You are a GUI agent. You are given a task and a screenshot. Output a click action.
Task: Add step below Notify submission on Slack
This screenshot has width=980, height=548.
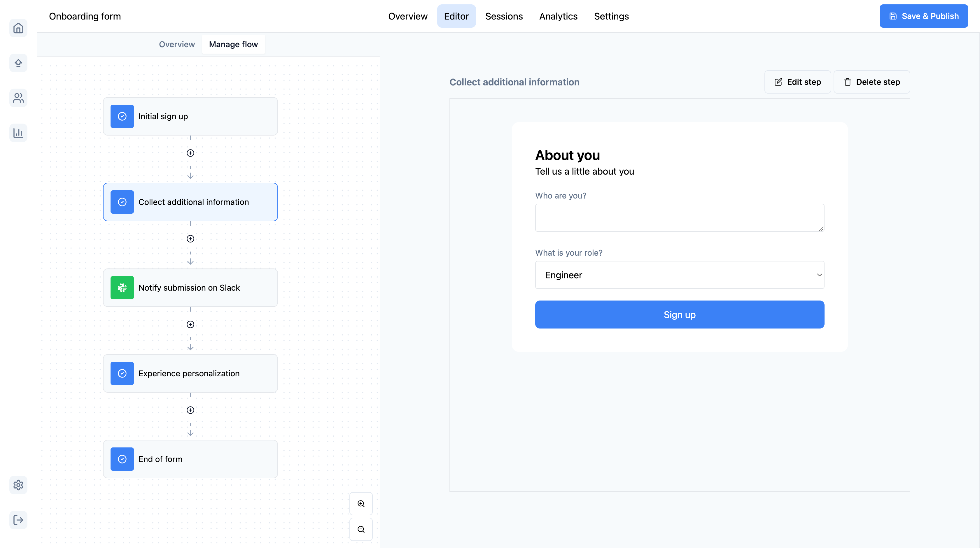tap(190, 324)
